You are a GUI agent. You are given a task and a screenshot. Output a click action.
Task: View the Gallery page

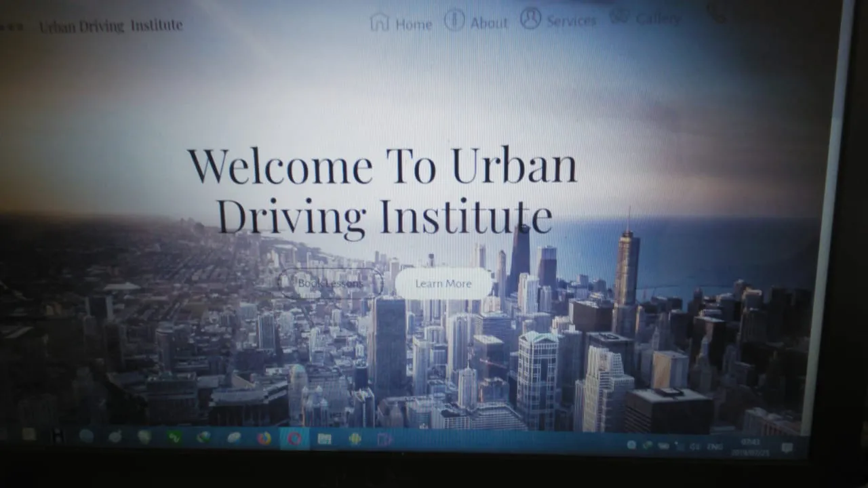coord(646,18)
